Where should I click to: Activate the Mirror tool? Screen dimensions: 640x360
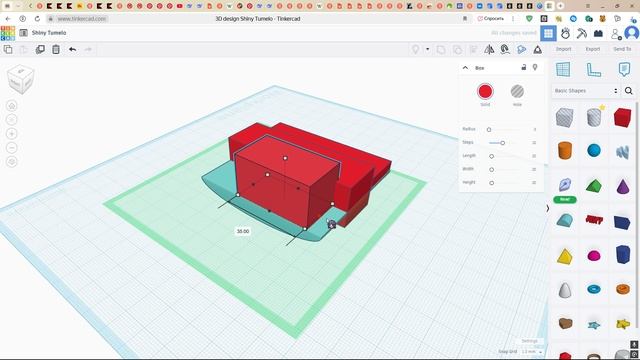tap(489, 49)
